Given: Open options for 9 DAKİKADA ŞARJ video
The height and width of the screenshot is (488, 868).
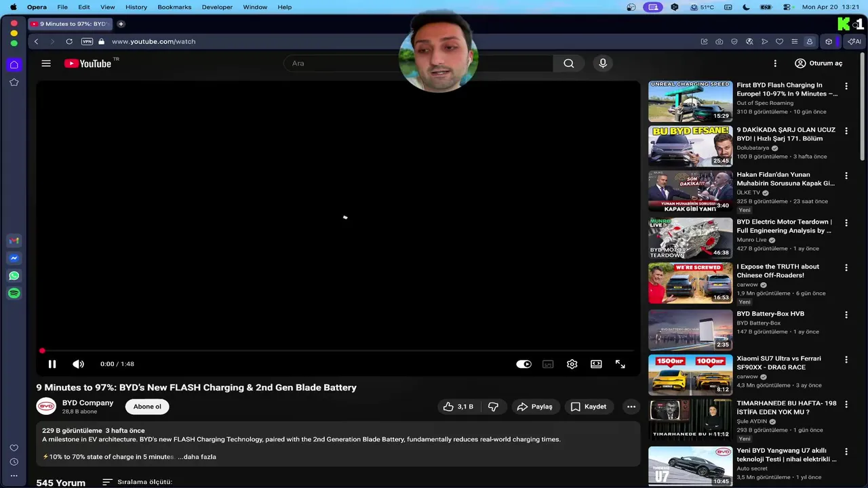Looking at the screenshot, I should 846,131.
